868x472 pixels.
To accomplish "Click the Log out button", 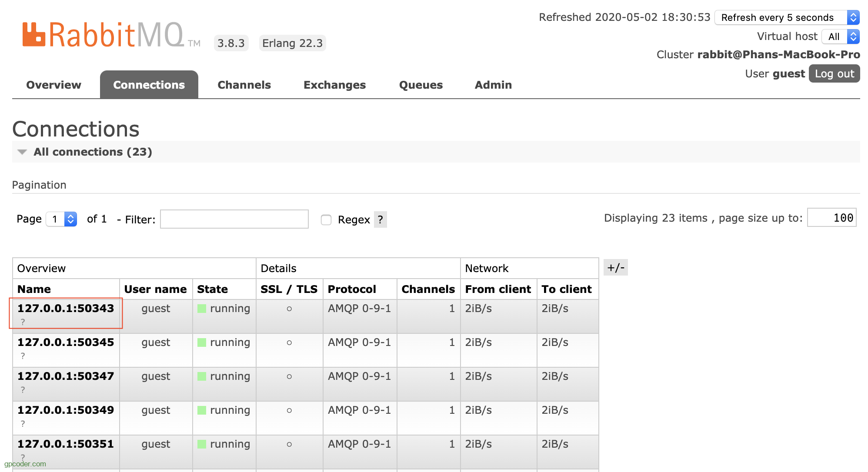I will (834, 73).
